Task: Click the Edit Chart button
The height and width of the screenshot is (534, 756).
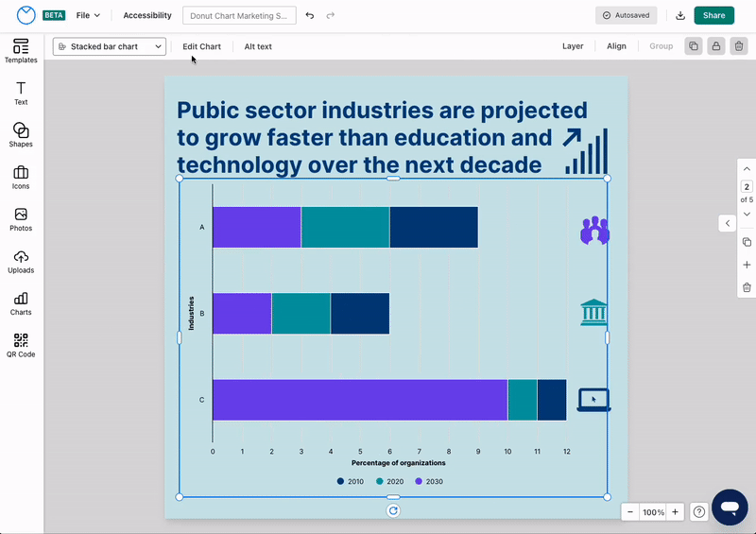Action: coord(201,46)
